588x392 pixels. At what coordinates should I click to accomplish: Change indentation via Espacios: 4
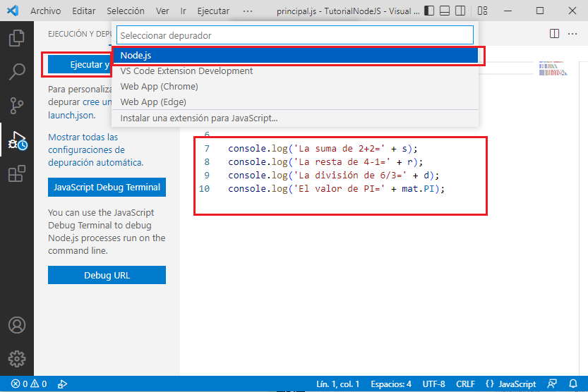tap(391, 384)
